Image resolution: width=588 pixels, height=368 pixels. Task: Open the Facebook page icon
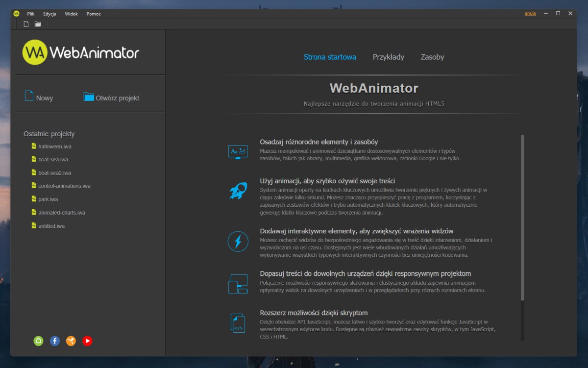click(55, 341)
